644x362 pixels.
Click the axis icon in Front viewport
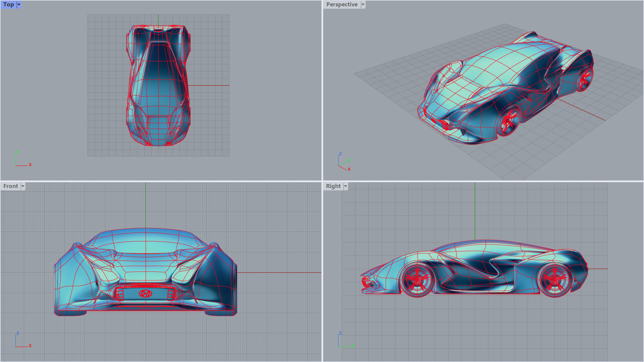[23, 340]
